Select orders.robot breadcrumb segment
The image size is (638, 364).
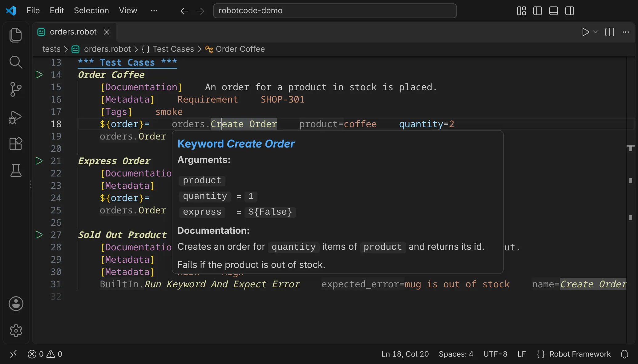coord(101,49)
